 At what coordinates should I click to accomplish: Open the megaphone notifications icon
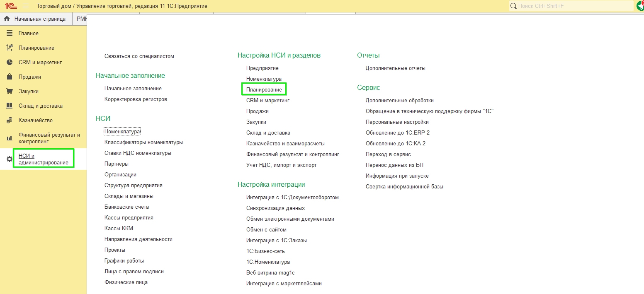coord(640,5)
